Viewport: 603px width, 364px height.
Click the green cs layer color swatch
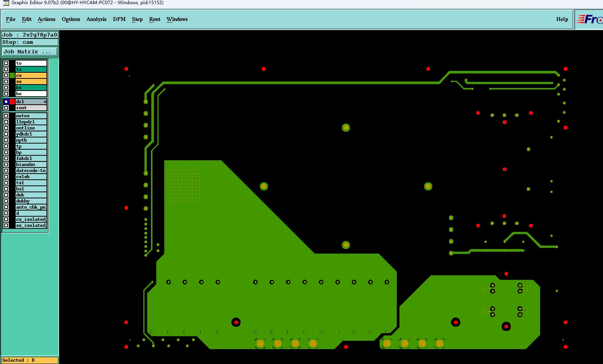point(12,75)
